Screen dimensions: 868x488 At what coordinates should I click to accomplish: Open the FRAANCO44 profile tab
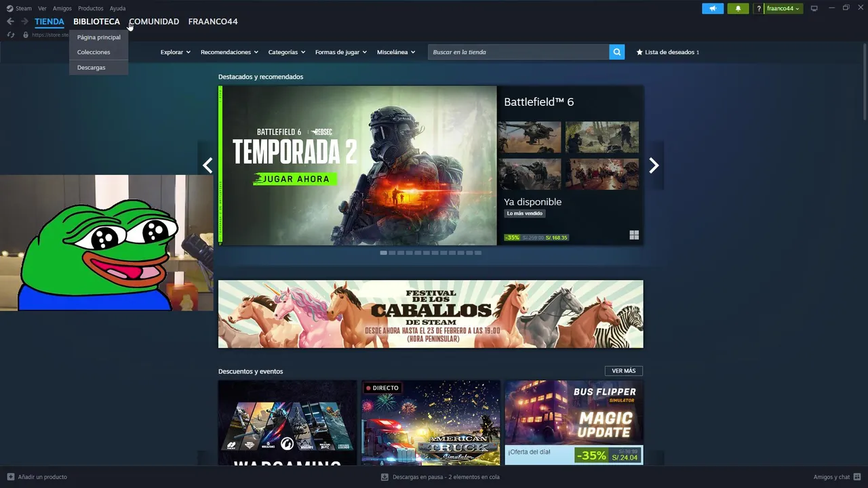pos(213,22)
